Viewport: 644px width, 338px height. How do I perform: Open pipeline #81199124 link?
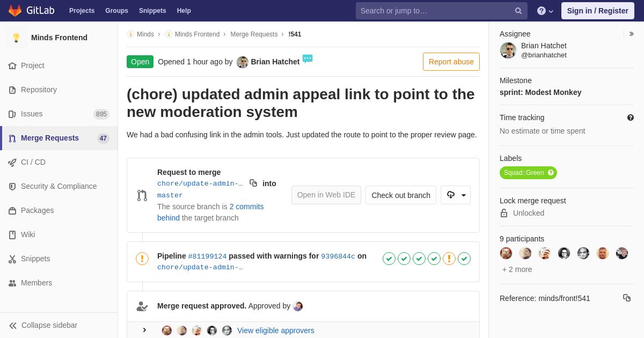[207, 256]
